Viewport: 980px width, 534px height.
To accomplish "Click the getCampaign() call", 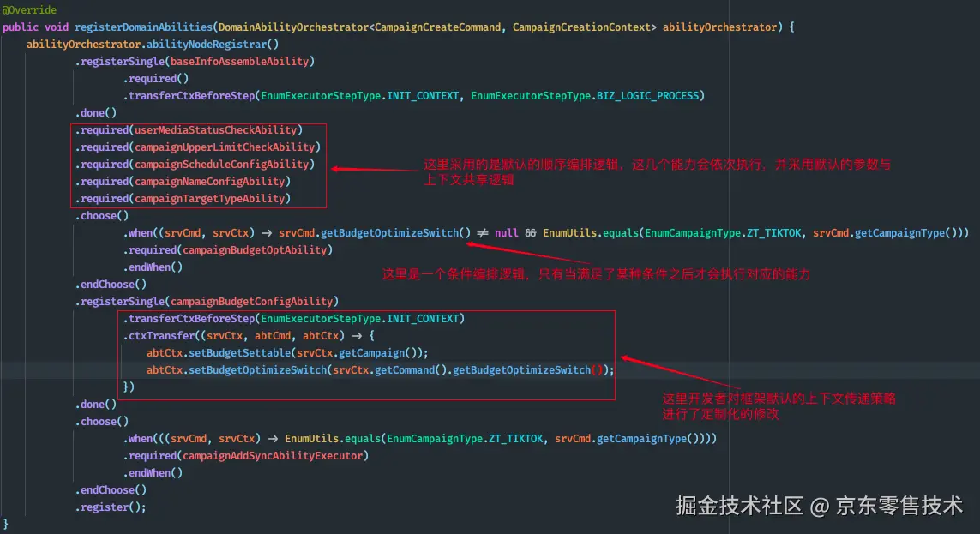I will tap(377, 353).
